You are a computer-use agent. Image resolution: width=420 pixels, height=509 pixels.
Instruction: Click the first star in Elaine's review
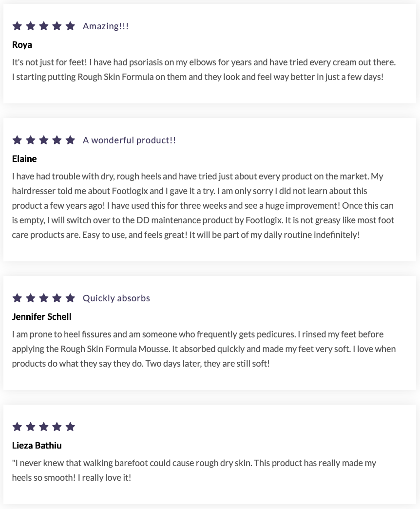point(17,140)
